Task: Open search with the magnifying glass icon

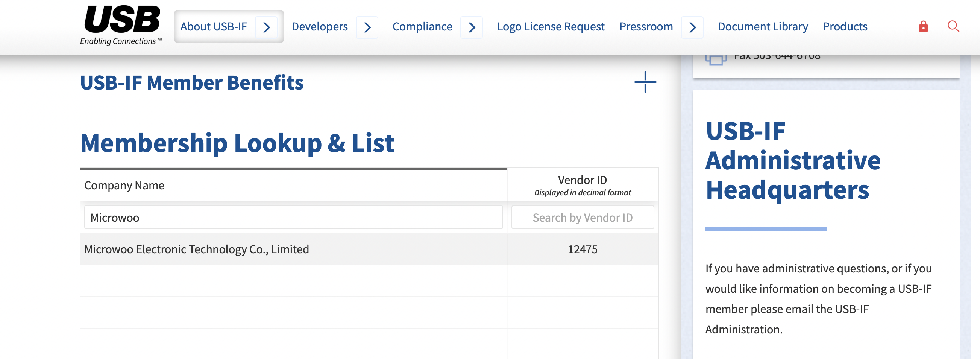Action: click(x=953, y=27)
